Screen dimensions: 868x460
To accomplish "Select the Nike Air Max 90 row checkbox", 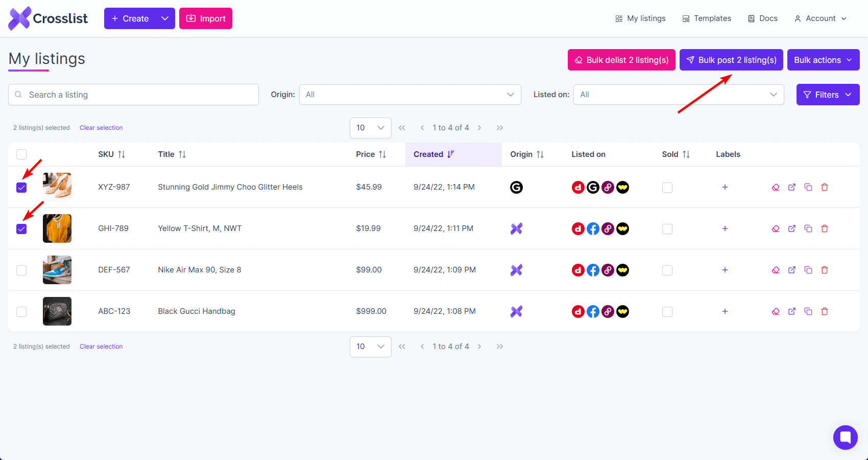I will [21, 270].
